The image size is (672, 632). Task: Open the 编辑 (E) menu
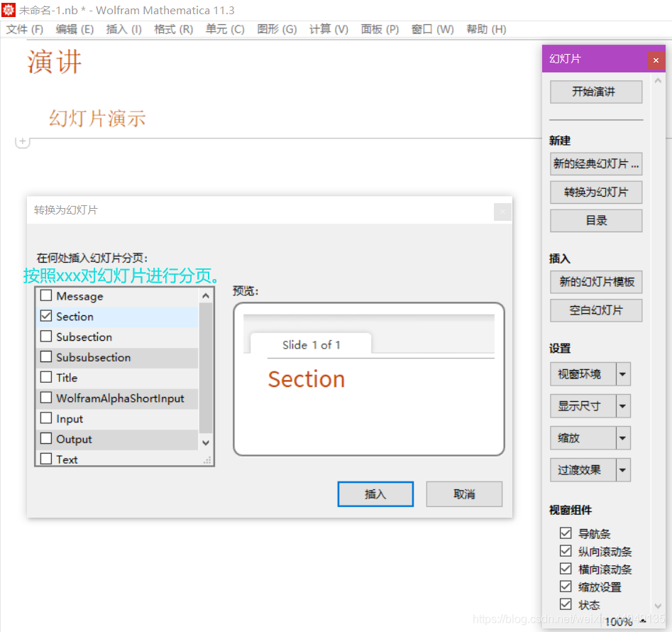coord(75,29)
